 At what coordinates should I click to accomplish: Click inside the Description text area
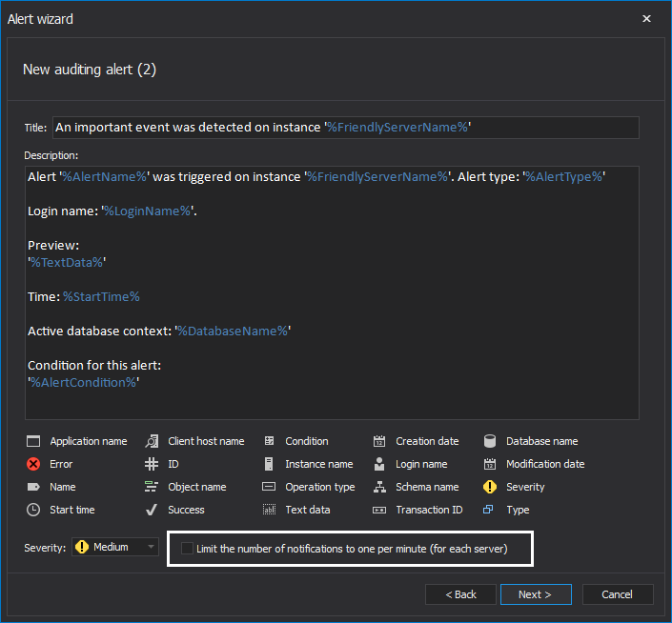click(332, 292)
